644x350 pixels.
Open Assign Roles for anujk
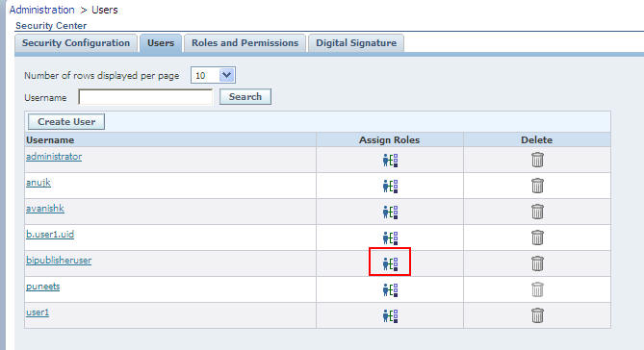[x=390, y=186]
